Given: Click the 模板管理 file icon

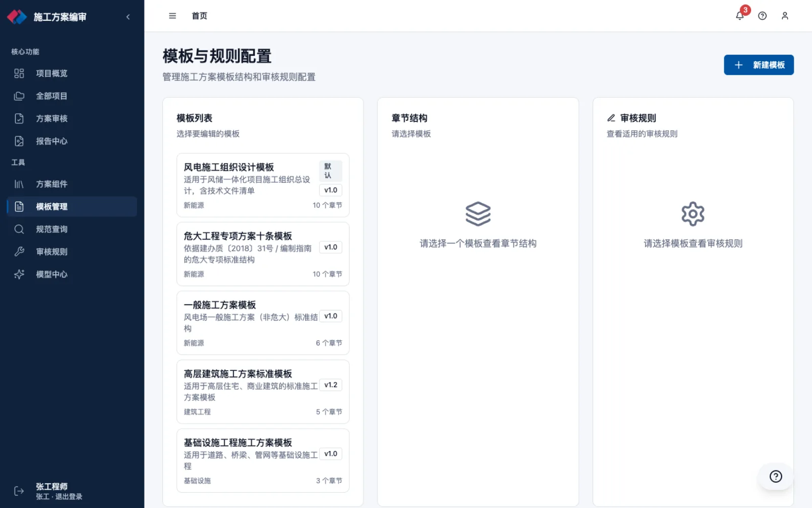Looking at the screenshot, I should point(19,207).
